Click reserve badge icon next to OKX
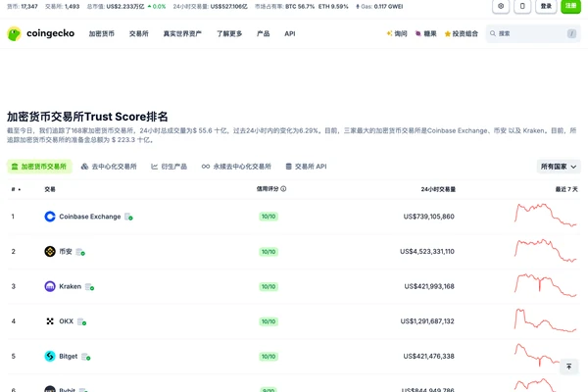 point(81,321)
